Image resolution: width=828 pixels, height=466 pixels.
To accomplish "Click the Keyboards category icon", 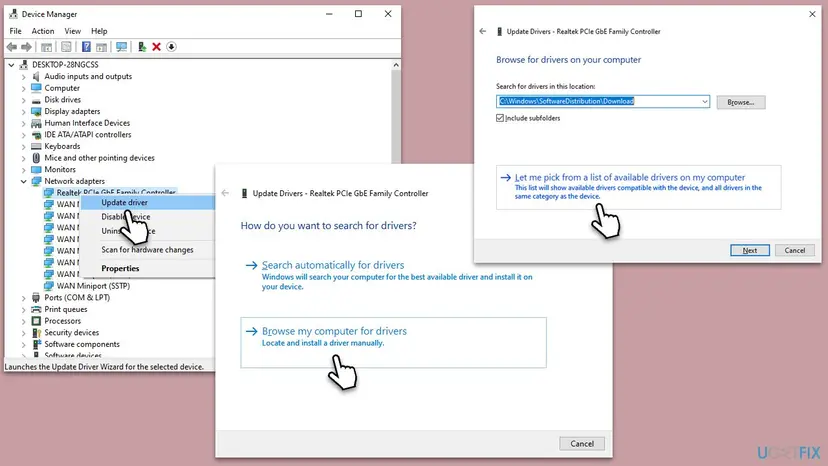I will pos(36,146).
